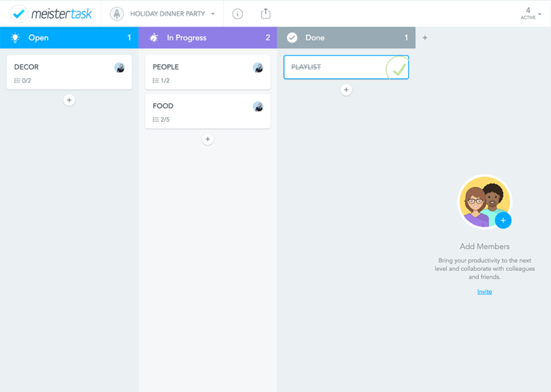Click the task count 1 in Open header
This screenshot has width=551, height=392.
(129, 37)
